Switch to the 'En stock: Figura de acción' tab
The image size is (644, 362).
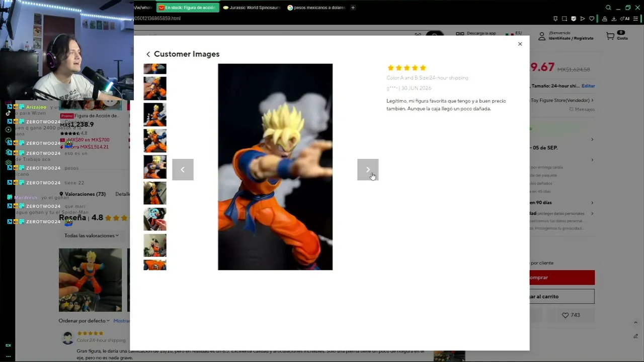187,8
